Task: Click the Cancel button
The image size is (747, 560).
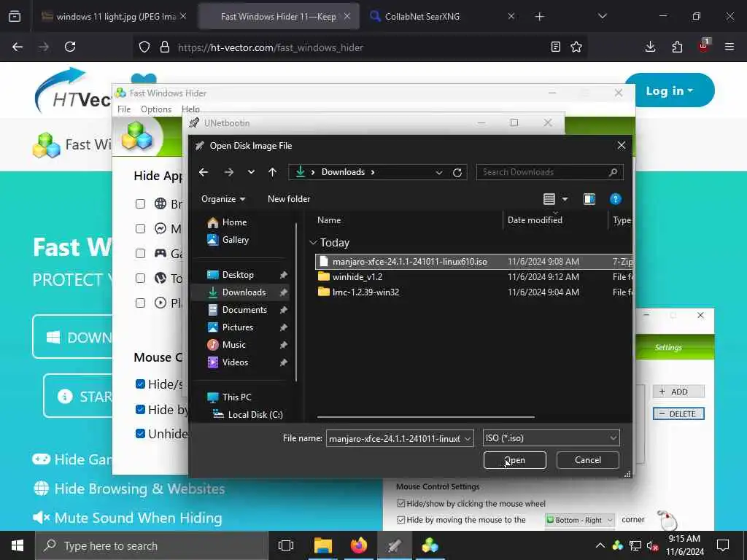Action: point(587,461)
